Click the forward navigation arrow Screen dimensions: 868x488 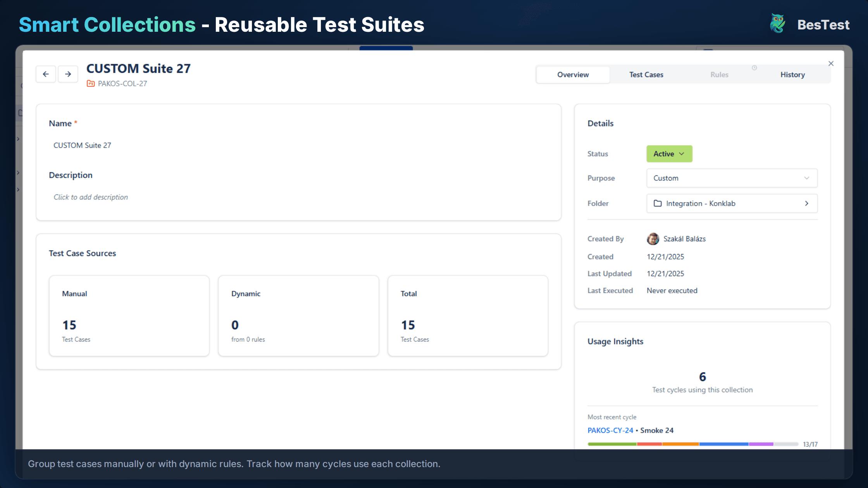click(68, 74)
